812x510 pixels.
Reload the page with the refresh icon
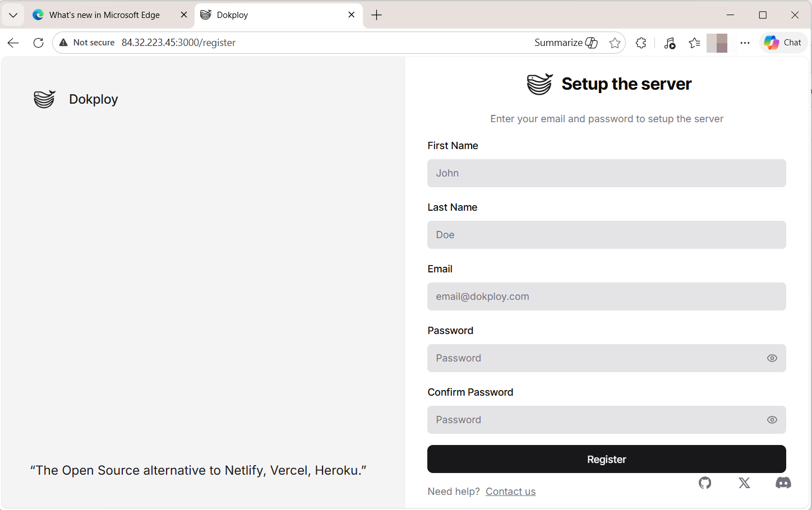(38, 43)
